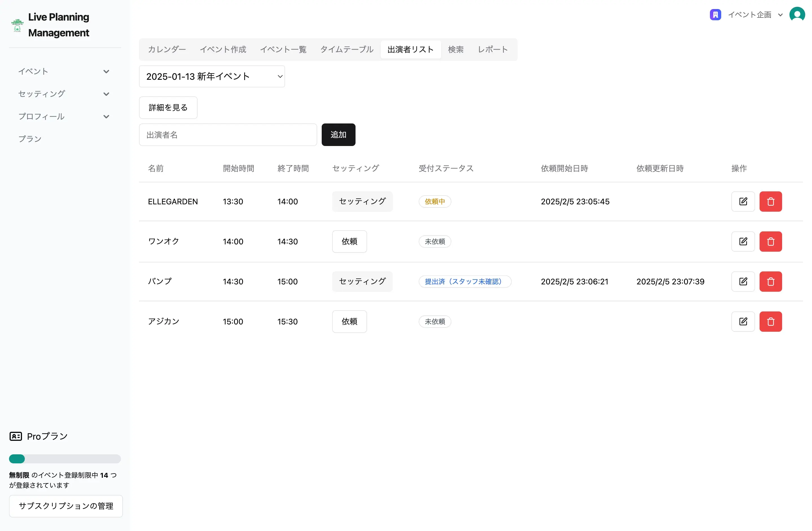Click the date 2025/2/5 23:07:39
812x531 pixels.
click(670, 281)
